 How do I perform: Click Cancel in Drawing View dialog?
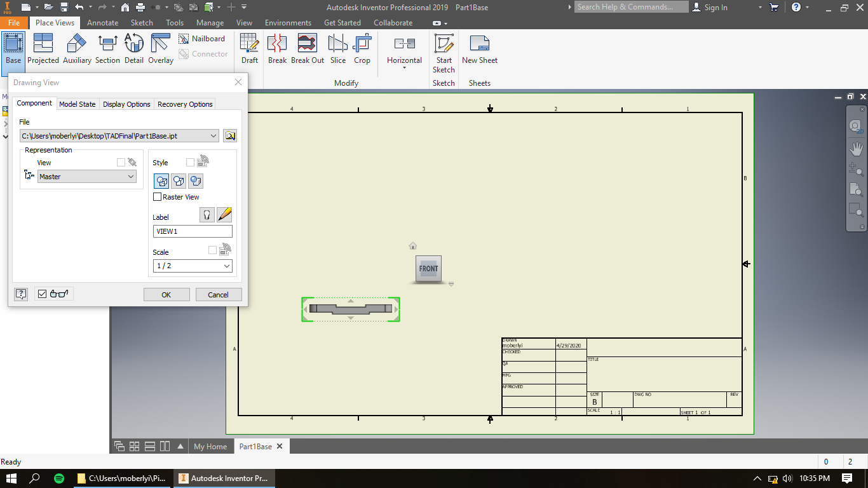tap(218, 294)
